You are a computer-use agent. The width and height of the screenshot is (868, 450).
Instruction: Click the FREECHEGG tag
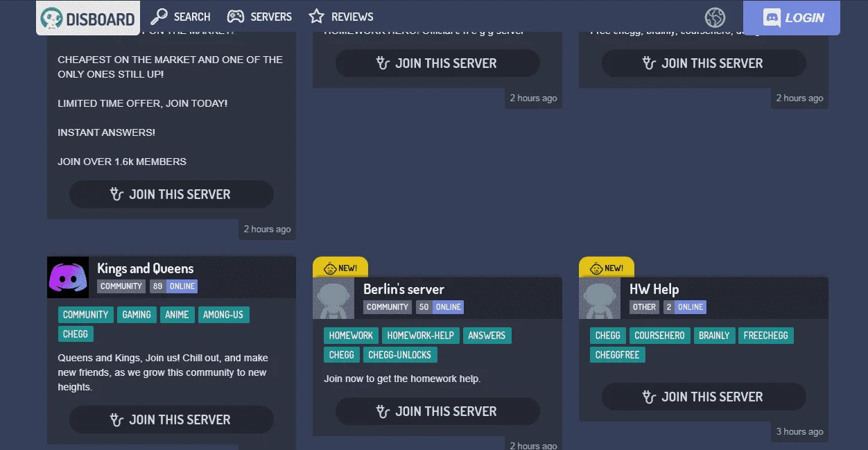(x=766, y=336)
